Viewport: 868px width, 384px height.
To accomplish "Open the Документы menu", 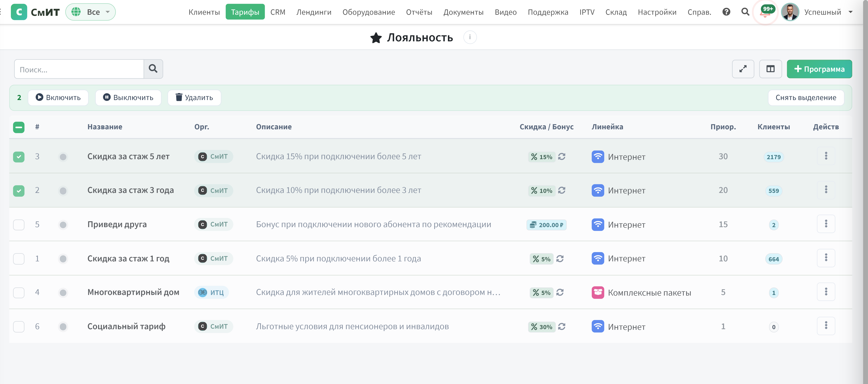I will (x=463, y=12).
